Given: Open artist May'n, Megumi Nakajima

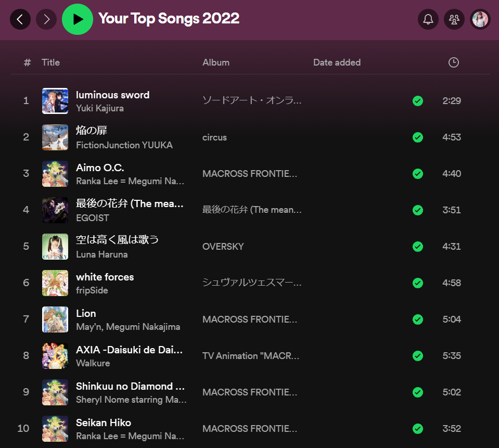Looking at the screenshot, I should [x=128, y=327].
